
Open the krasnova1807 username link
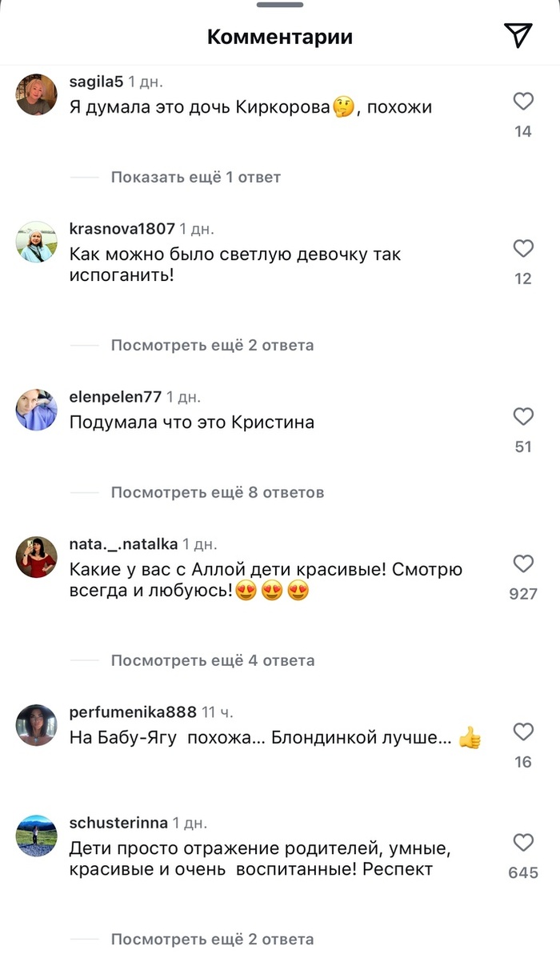(x=122, y=229)
